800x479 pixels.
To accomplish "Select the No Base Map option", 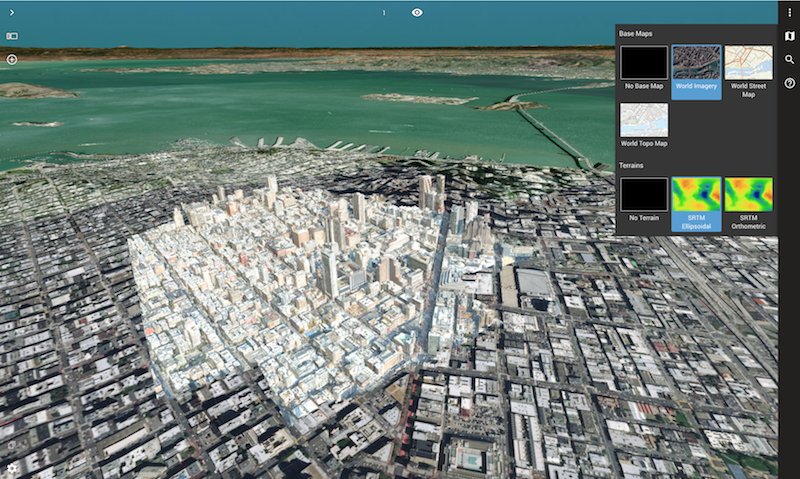I will tap(643, 62).
